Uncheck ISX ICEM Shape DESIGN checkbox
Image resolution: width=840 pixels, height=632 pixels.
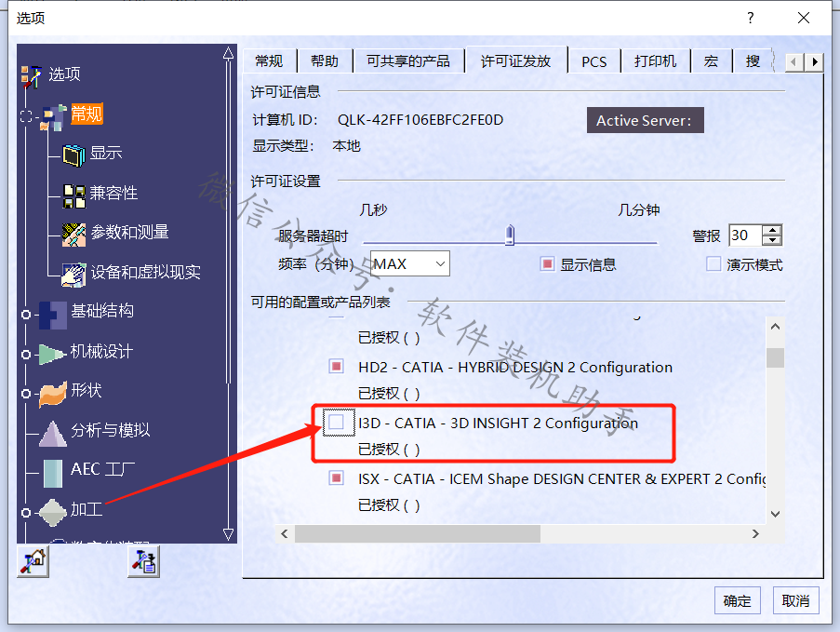coord(337,477)
